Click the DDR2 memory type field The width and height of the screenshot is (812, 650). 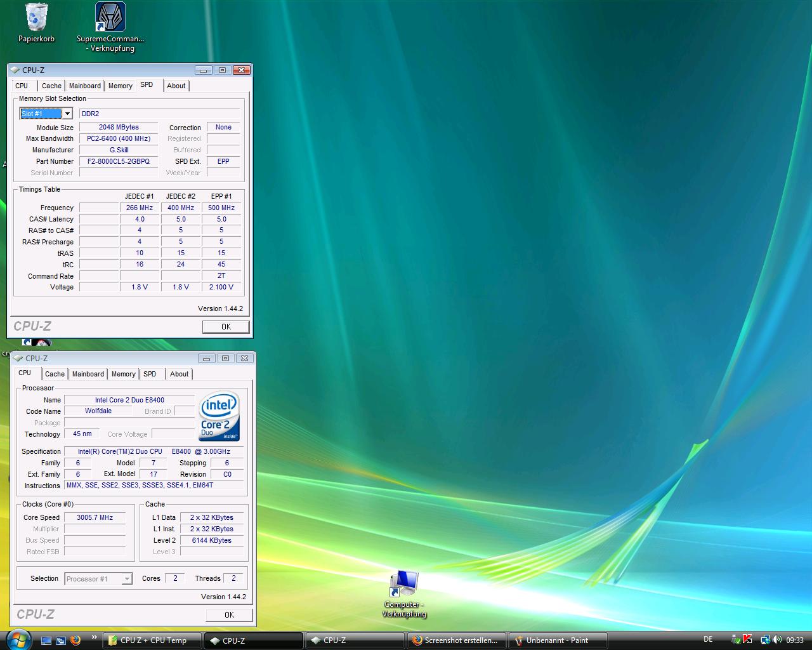point(160,114)
